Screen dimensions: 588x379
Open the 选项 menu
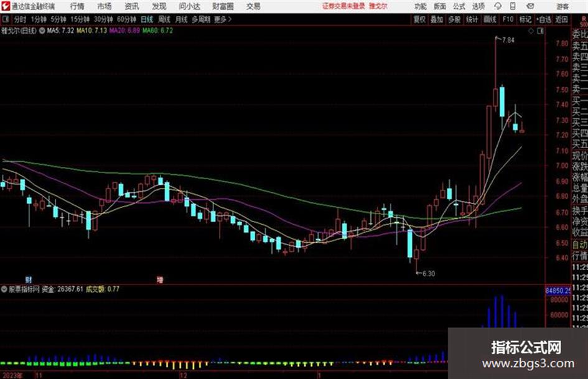click(x=478, y=6)
